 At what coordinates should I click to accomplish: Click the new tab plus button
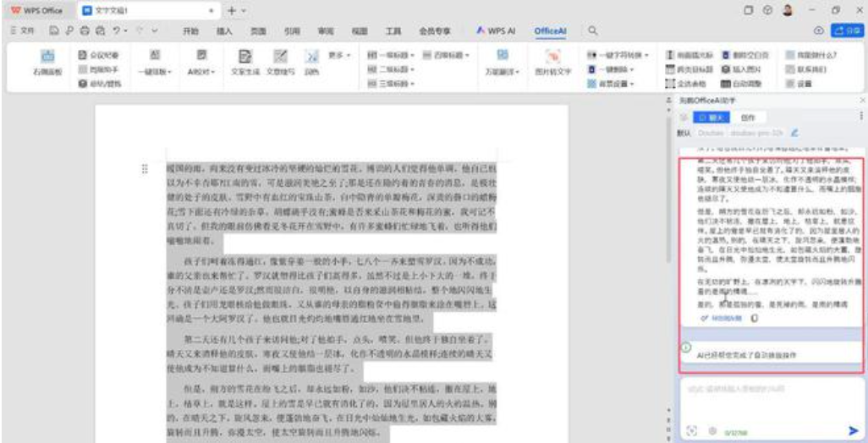click(x=233, y=10)
